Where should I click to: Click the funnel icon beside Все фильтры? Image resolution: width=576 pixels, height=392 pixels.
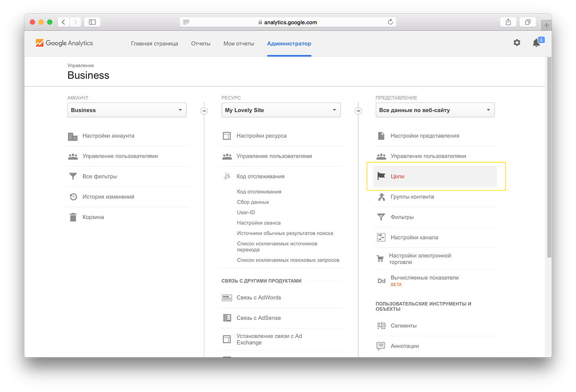coord(73,176)
